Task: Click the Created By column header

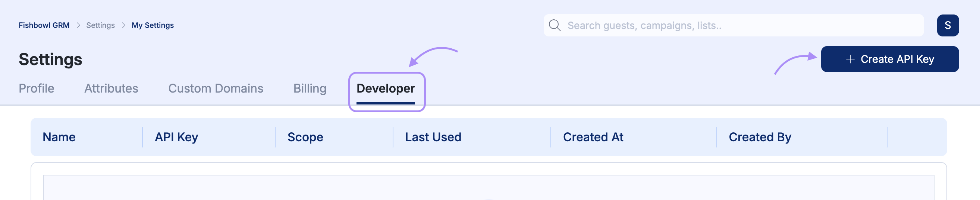Action: pyautogui.click(x=760, y=137)
